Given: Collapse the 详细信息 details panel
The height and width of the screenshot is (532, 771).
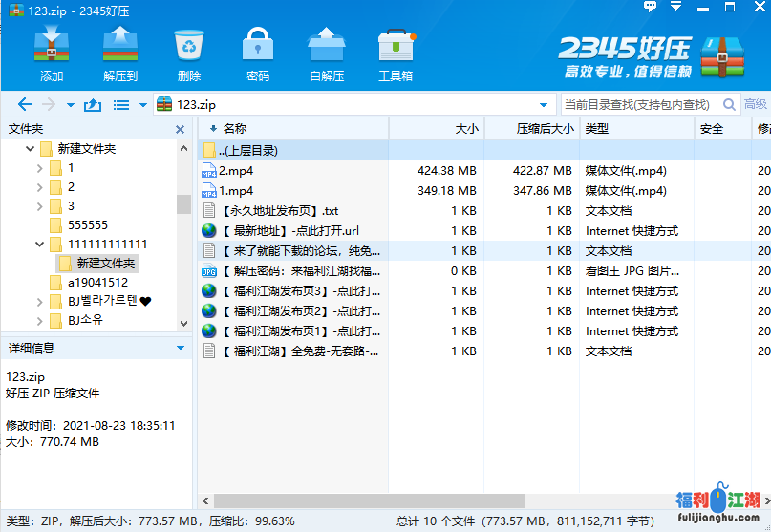Looking at the screenshot, I should point(180,349).
